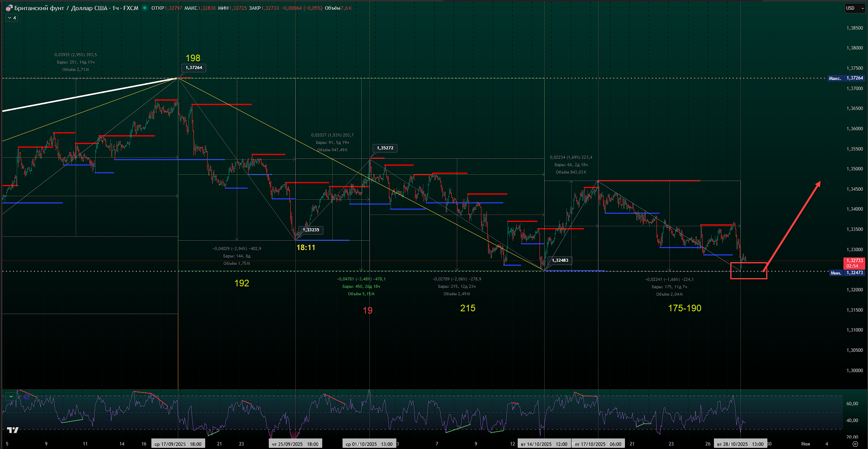
Task: Click the 1,35272 price callout label
Action: 385,148
